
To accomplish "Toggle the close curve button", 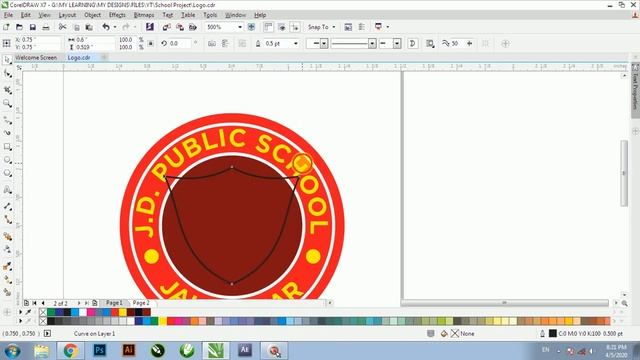I will [413, 43].
